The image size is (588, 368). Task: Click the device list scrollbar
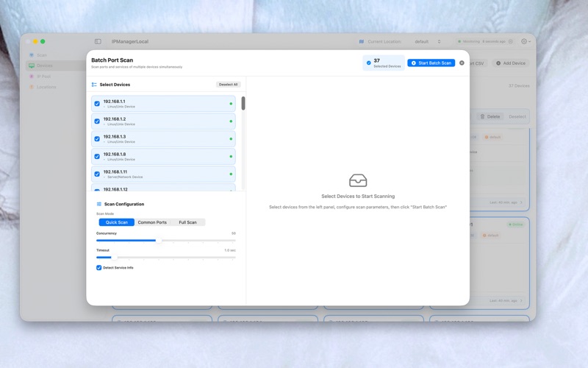click(x=243, y=103)
